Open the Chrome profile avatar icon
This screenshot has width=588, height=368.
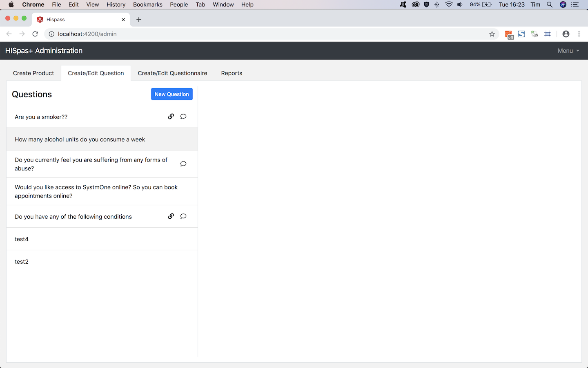566,34
